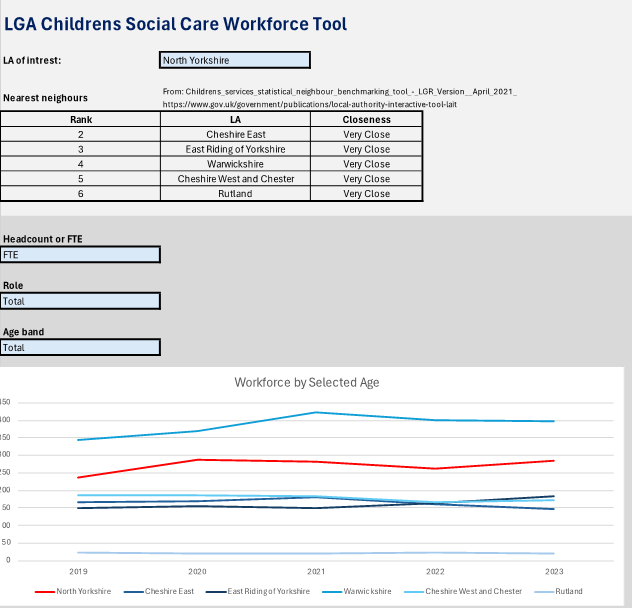Open the Role selector box

(80, 301)
